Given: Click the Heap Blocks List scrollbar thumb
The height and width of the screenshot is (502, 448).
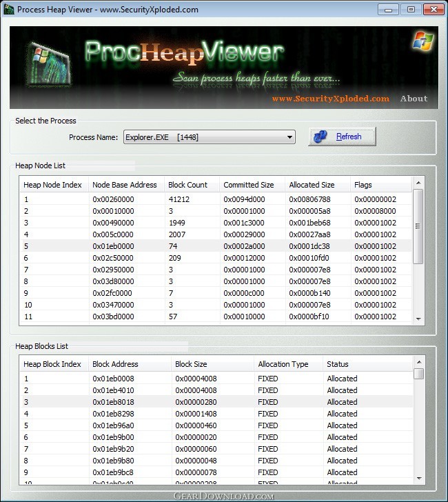Looking at the screenshot, I should pos(418,374).
